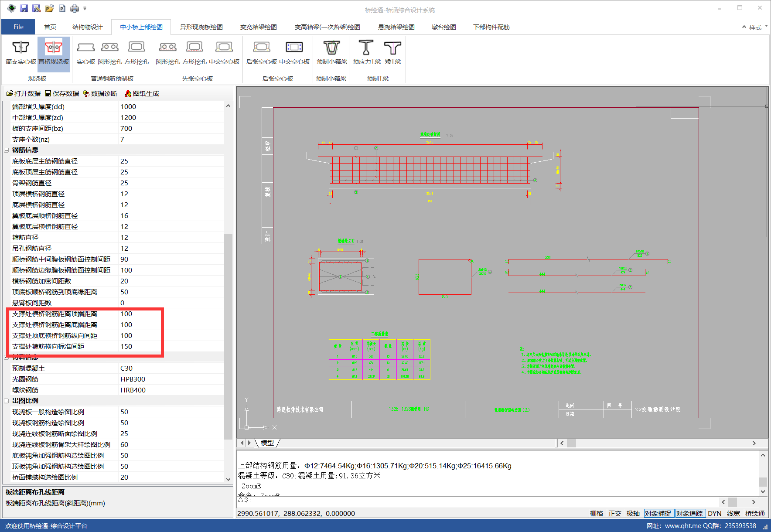
Task: Click the 图纸生成 button
Action: coord(142,93)
